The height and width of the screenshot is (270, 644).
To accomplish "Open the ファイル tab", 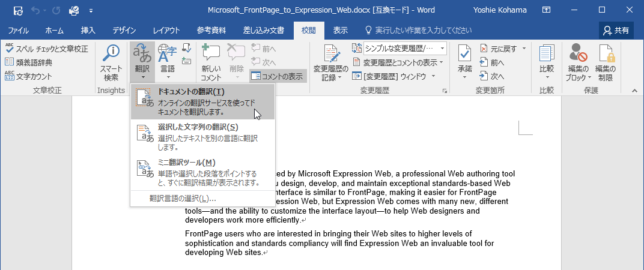I will tap(19, 31).
